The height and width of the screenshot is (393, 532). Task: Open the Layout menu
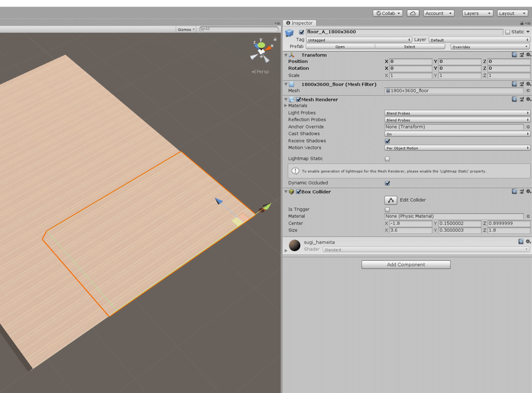coord(512,13)
